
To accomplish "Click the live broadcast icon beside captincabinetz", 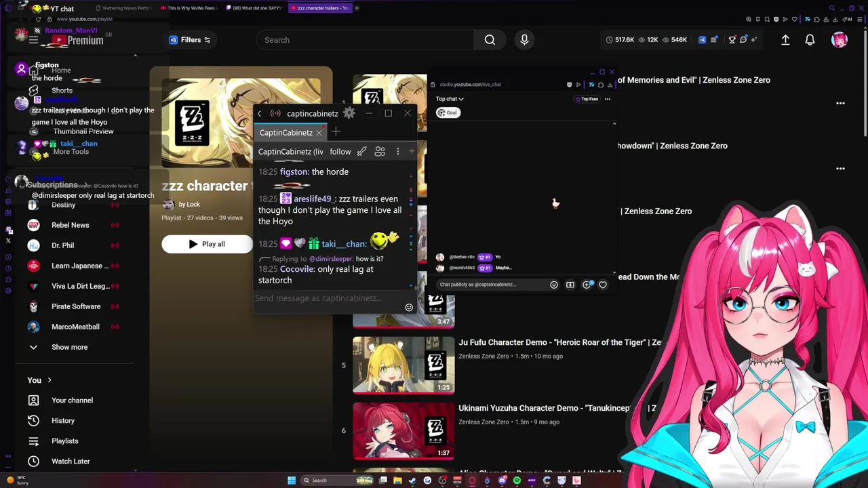I will click(275, 114).
